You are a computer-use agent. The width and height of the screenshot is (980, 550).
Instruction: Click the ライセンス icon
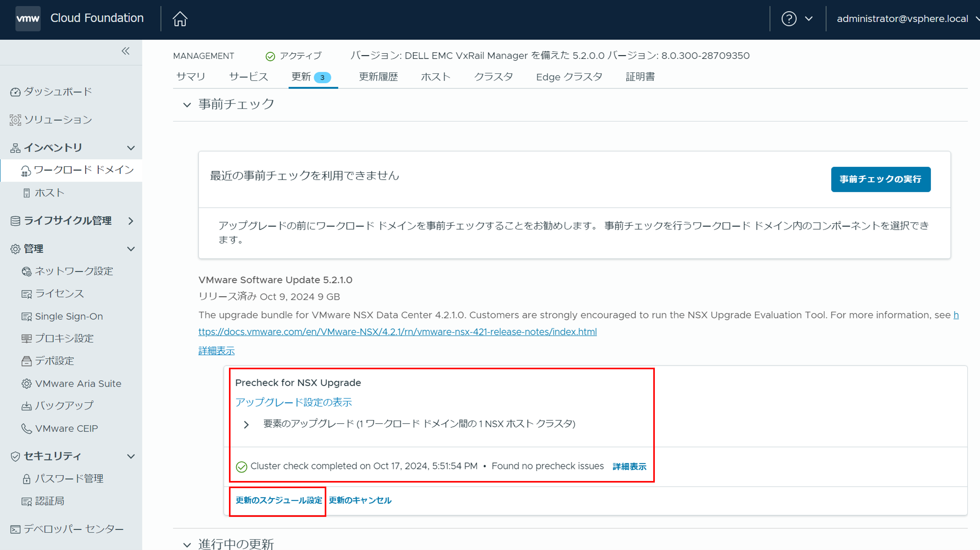tap(26, 294)
